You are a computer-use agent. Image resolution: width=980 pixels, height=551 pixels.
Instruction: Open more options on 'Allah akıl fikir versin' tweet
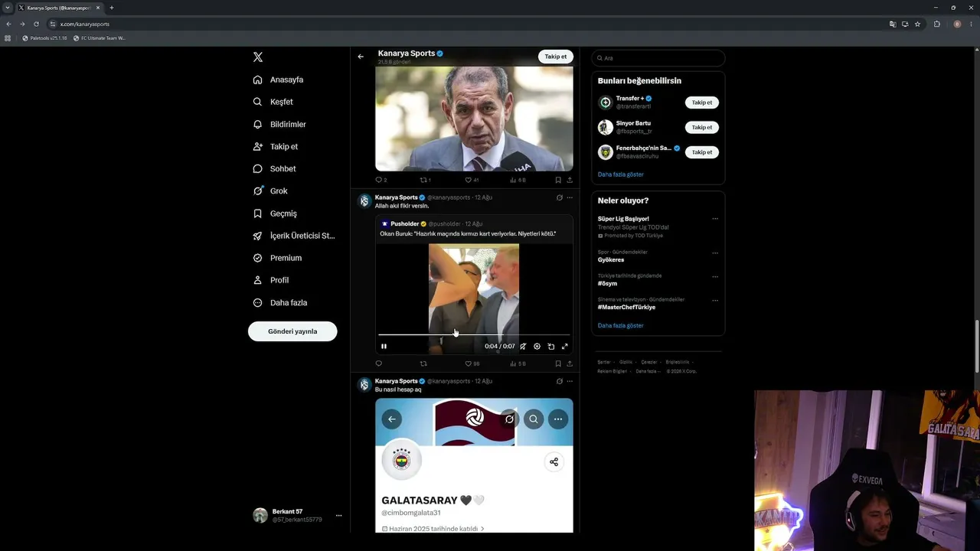click(x=570, y=197)
